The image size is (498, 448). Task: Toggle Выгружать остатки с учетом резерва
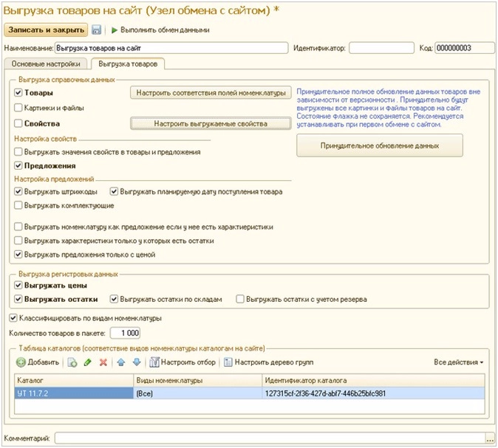240,300
